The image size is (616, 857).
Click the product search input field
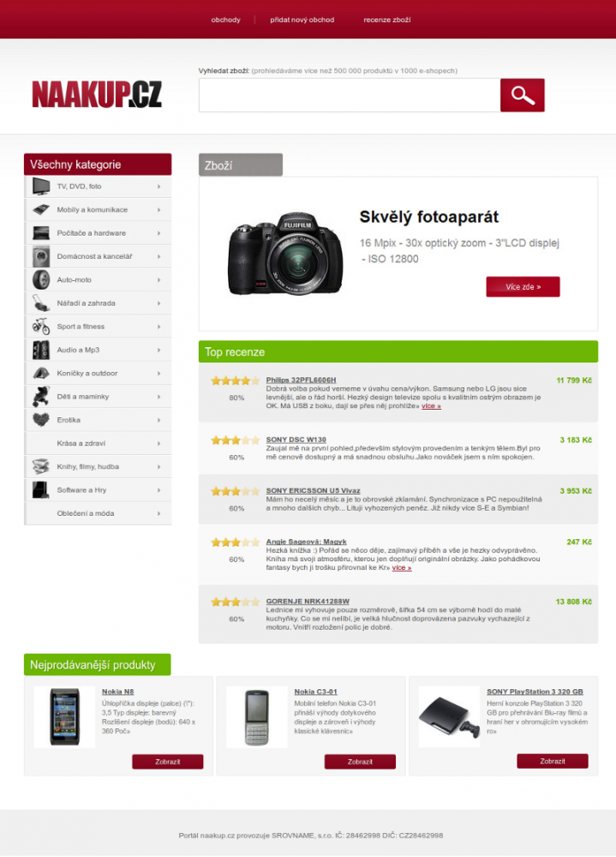click(x=350, y=95)
